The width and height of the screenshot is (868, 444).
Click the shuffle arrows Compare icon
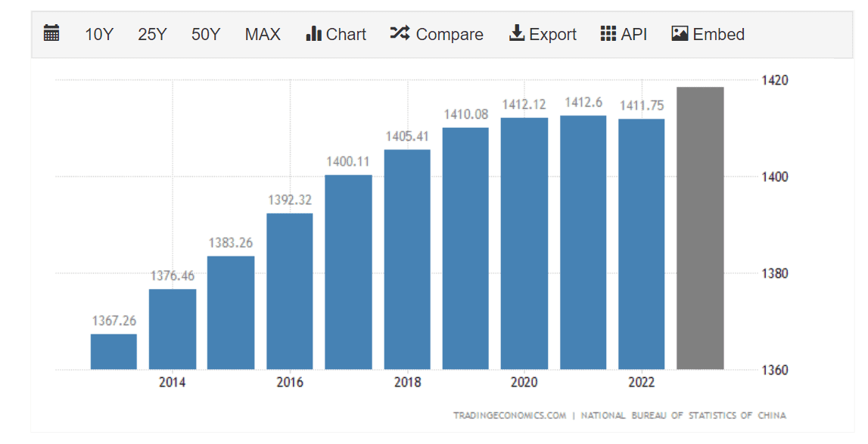[400, 33]
